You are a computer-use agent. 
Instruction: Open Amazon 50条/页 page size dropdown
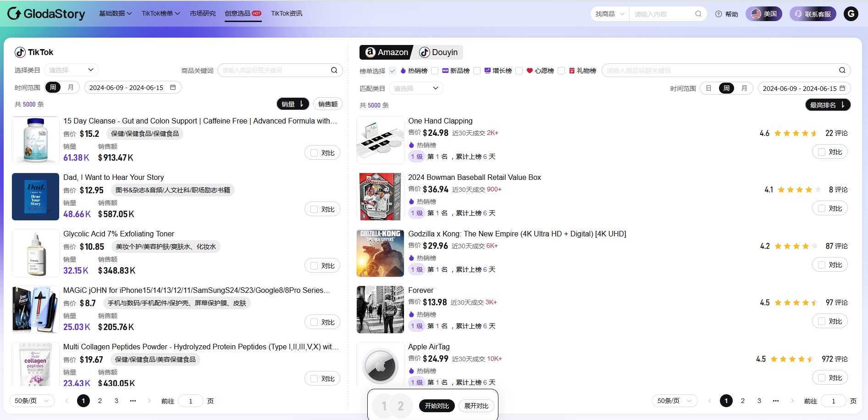click(x=675, y=401)
